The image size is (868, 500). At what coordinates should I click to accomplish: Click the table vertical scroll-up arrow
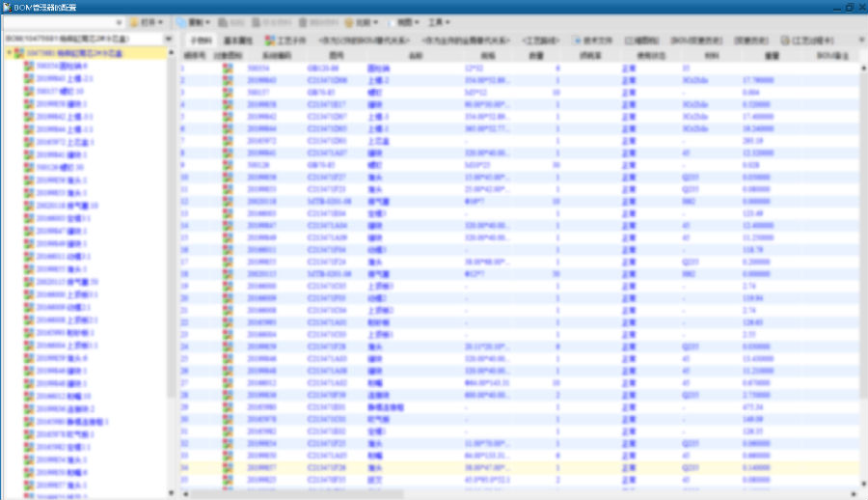pyautogui.click(x=863, y=68)
